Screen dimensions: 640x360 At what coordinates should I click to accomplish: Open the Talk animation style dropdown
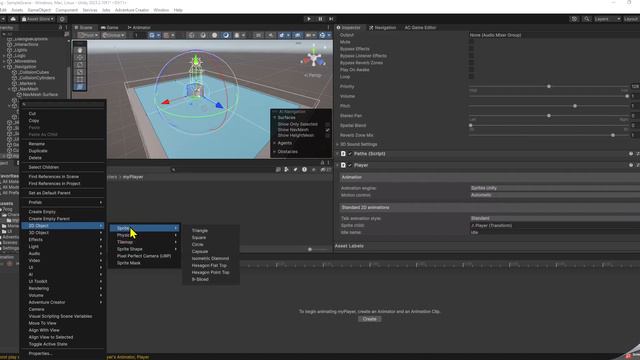555,218
